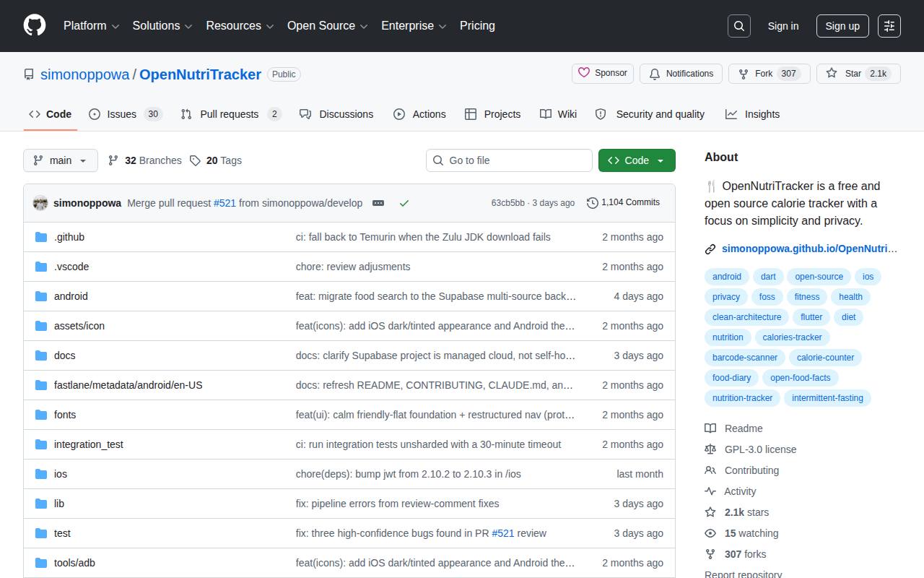Click the Sign up button
Screen dimensions: 924x578
coord(842,26)
